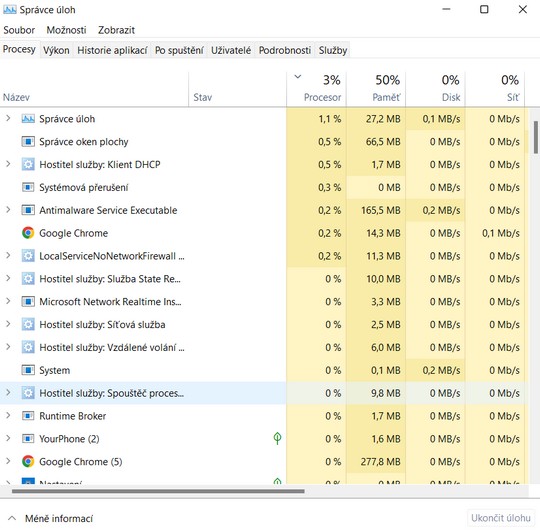This screenshot has height=532, width=540.
Task: Select the Procesy tab
Action: point(19,50)
